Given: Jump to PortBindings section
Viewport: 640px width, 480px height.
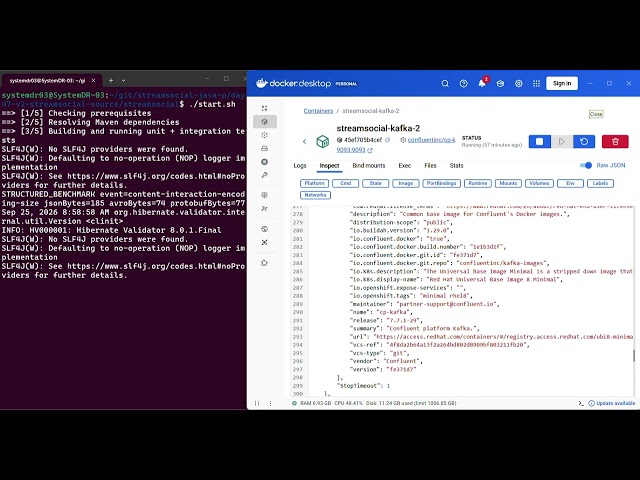Looking at the screenshot, I should pyautogui.click(x=441, y=183).
